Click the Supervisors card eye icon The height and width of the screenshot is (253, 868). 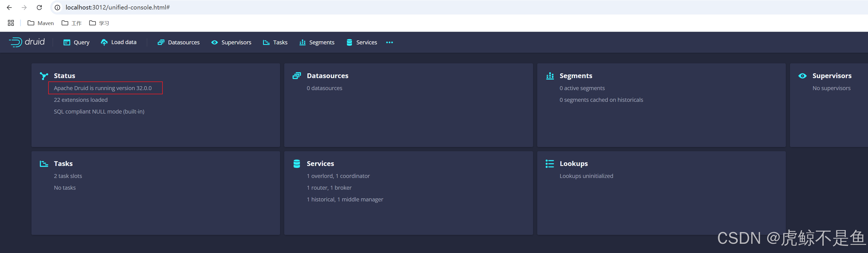(x=803, y=76)
